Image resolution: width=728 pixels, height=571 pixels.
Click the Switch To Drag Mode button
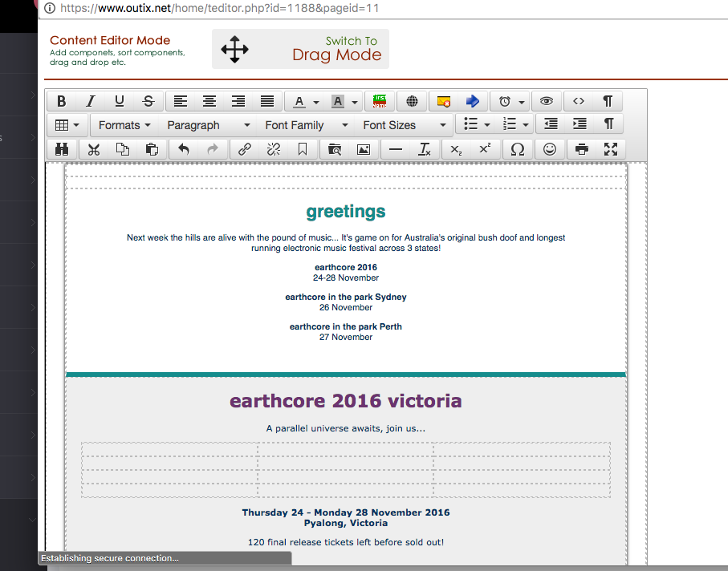[x=300, y=49]
